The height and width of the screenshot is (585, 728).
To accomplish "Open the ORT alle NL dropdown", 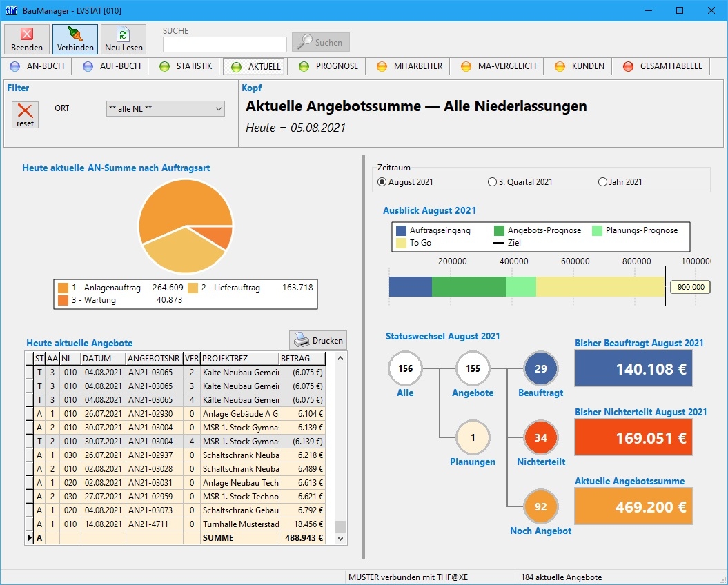I will coord(166,108).
